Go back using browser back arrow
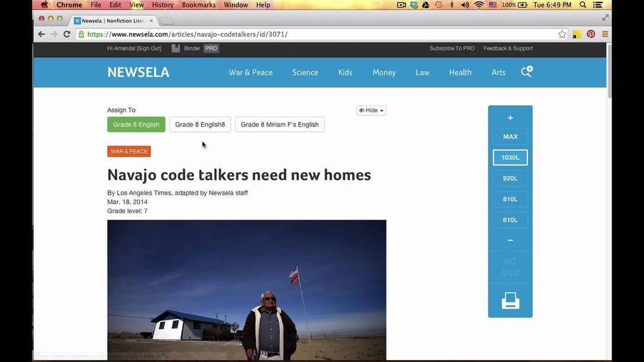The image size is (644, 362). [41, 34]
